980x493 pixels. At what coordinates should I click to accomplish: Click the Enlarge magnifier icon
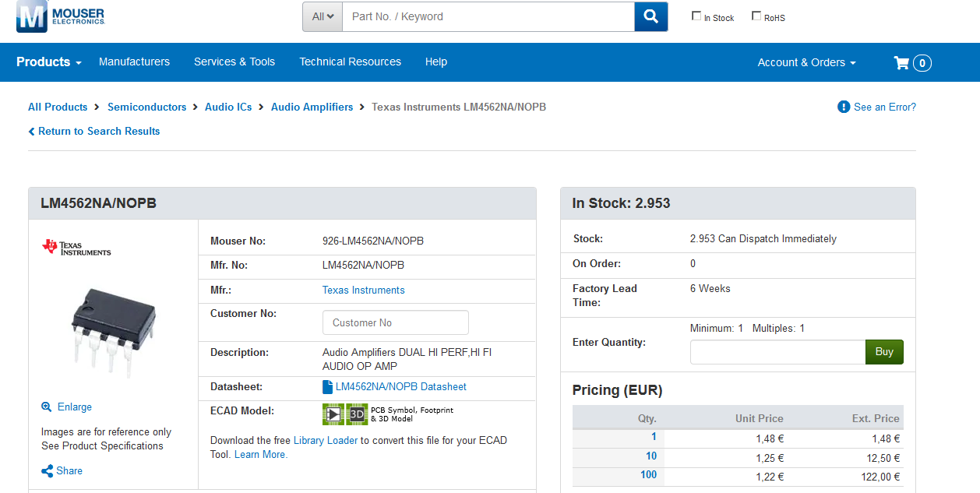(47, 407)
